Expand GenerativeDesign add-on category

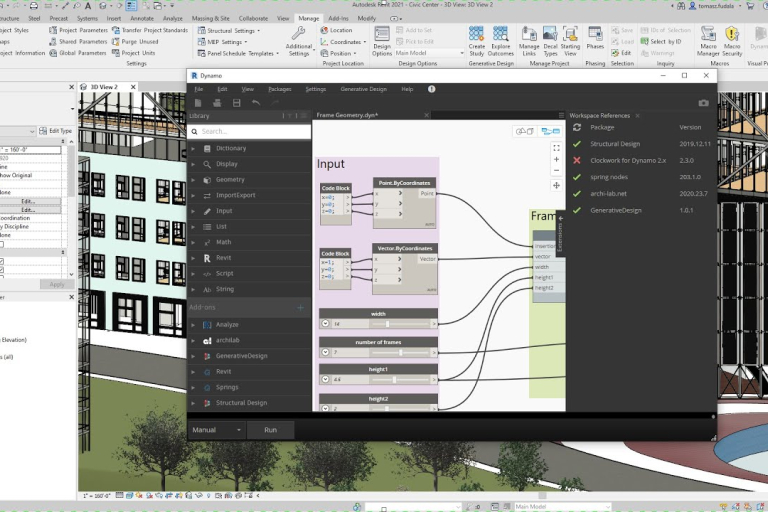pos(193,356)
